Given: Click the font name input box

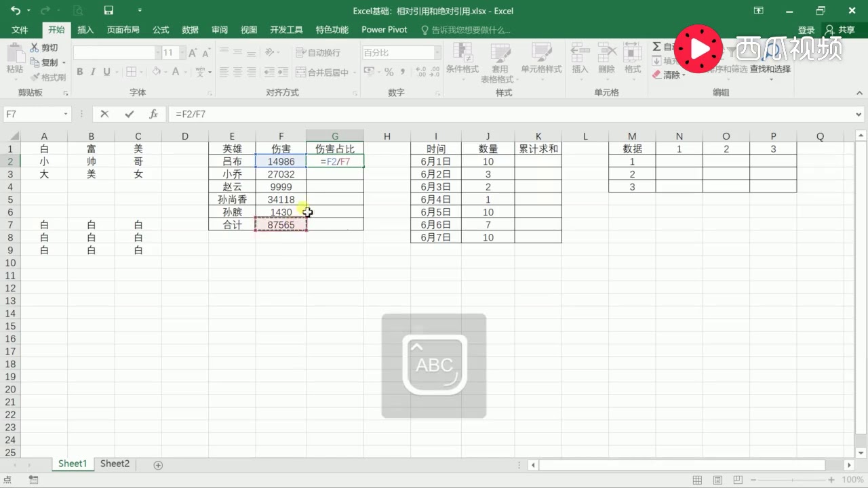Looking at the screenshot, I should [114, 53].
